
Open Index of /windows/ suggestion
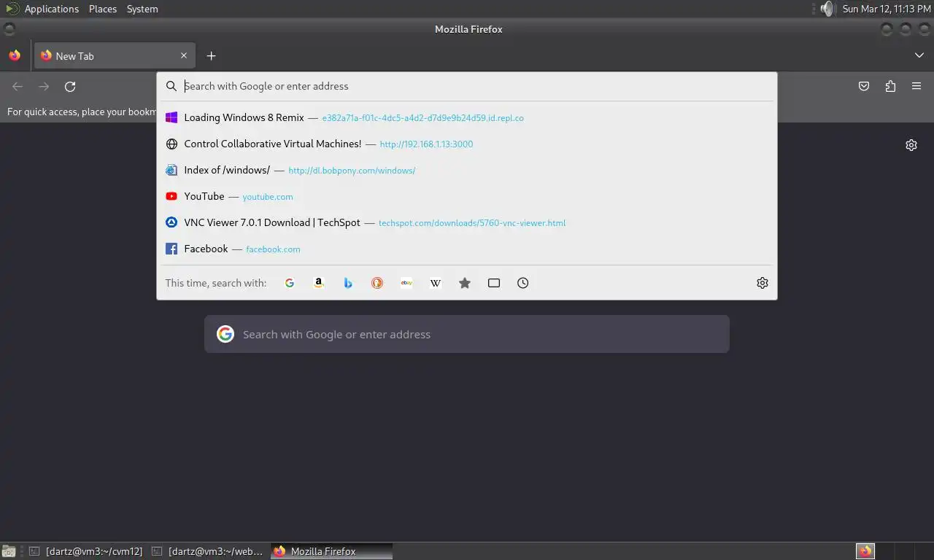click(x=467, y=170)
